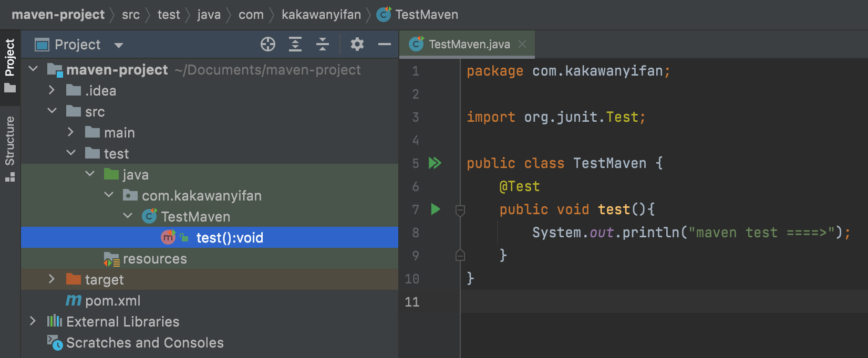Click kakawanyifan in the breadcrumb path
Image resolution: width=868 pixels, height=358 pixels.
[x=321, y=15]
